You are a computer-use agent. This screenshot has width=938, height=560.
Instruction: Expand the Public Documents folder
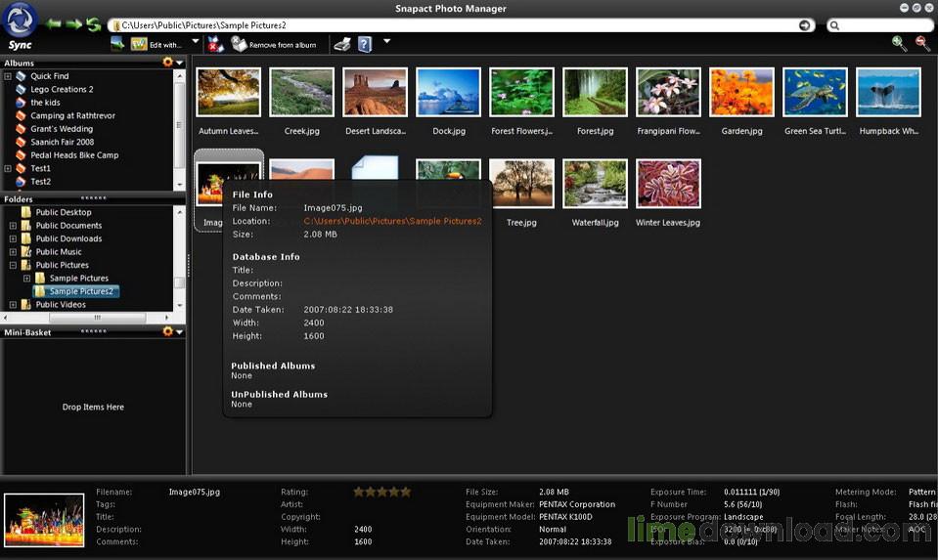13,226
